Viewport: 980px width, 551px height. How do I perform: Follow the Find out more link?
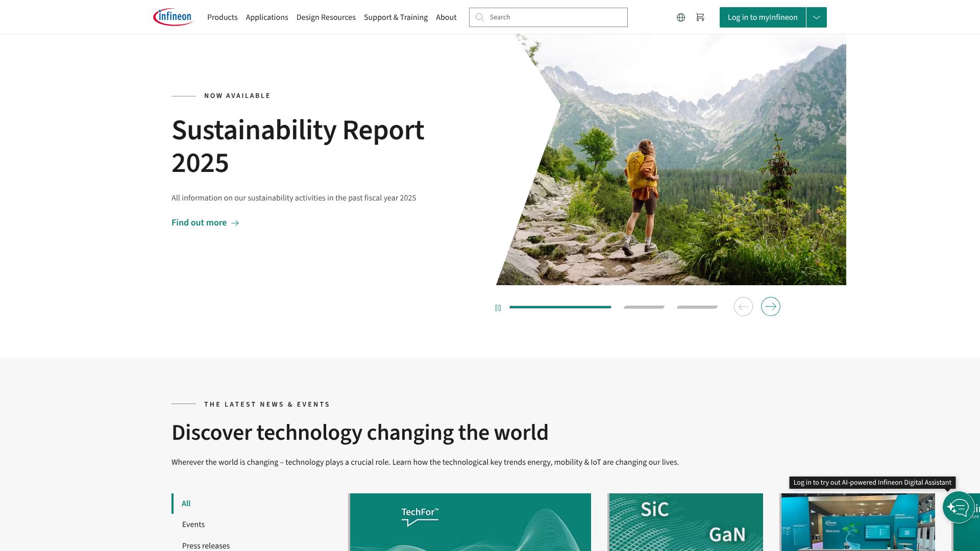199,222
